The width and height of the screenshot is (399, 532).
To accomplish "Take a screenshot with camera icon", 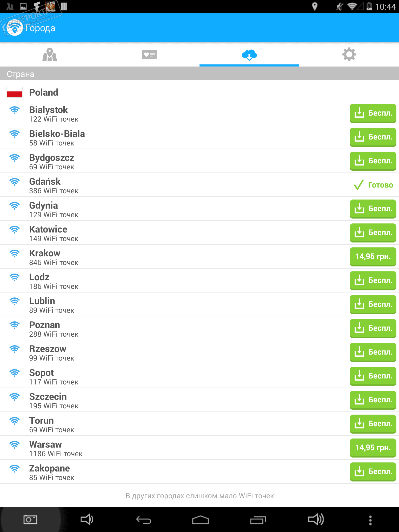I will click(30, 520).
